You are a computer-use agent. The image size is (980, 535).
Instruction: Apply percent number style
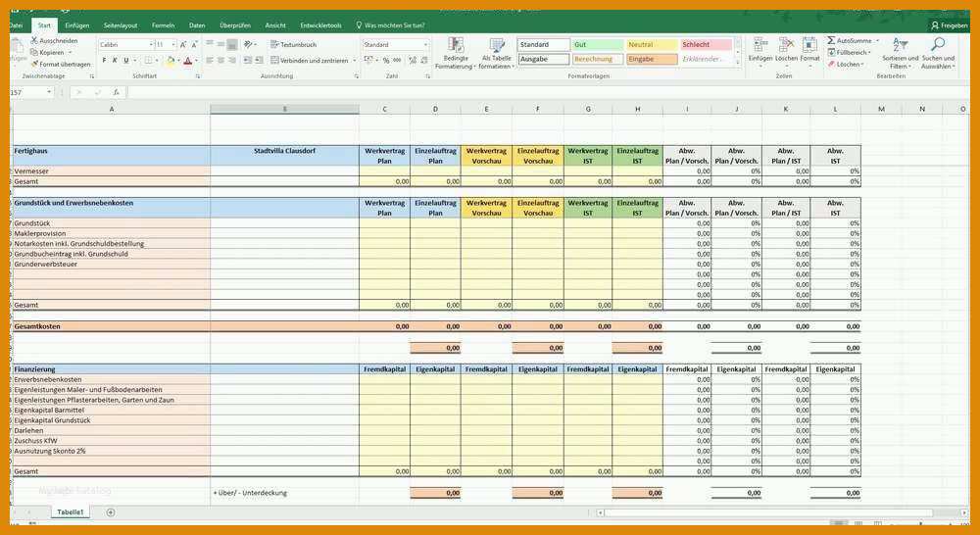point(385,61)
